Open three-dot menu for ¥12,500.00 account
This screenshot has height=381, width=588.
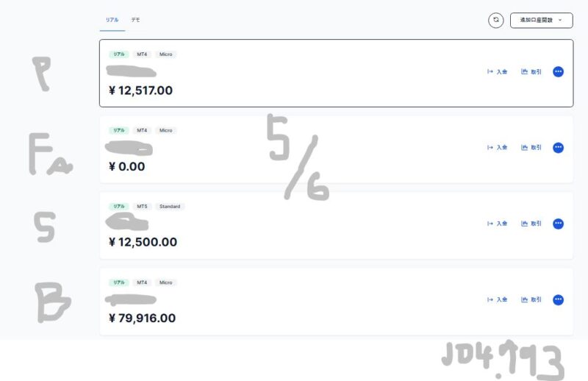558,224
